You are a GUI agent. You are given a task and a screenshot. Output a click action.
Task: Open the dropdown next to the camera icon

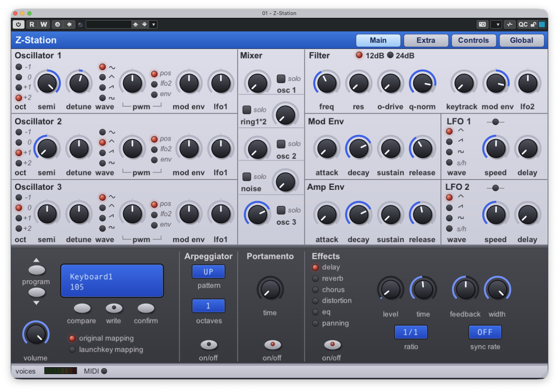click(x=497, y=24)
